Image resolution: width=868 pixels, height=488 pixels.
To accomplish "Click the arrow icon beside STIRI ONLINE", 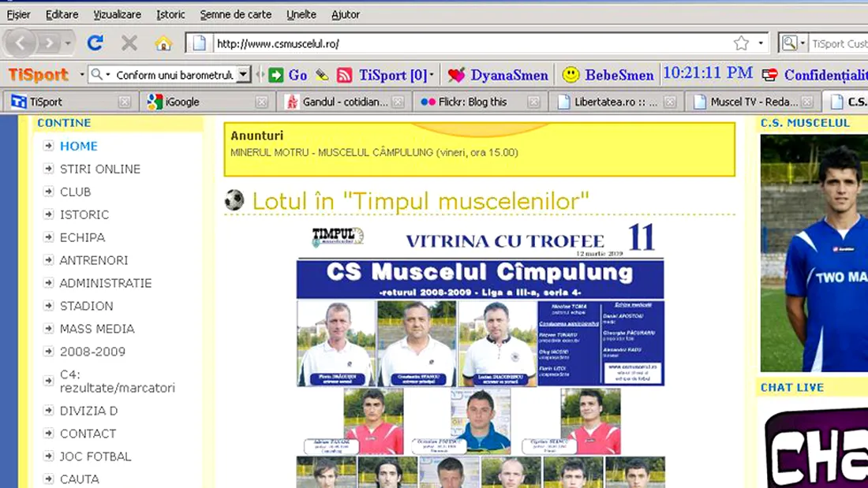I will pyautogui.click(x=49, y=168).
